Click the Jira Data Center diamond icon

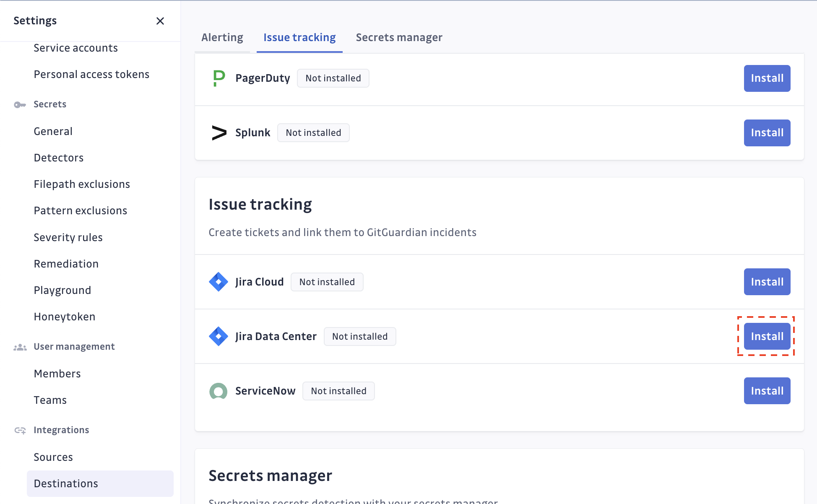pyautogui.click(x=219, y=336)
